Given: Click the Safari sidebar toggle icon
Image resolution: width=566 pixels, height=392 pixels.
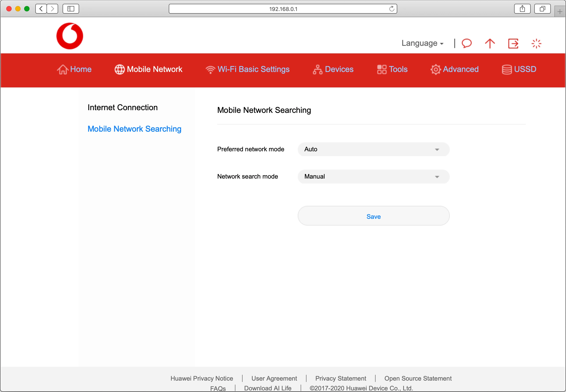Looking at the screenshot, I should tap(71, 9).
